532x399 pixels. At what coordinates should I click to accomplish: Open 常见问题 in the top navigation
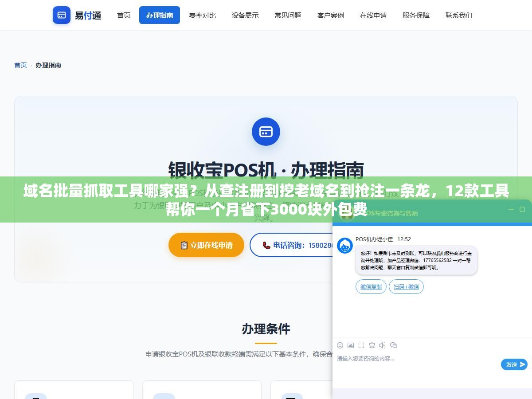click(x=288, y=15)
